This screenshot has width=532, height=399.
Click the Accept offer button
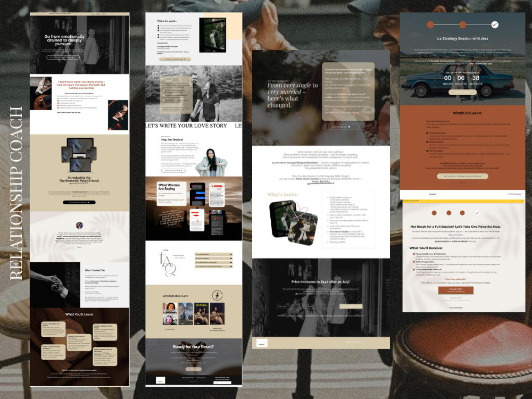click(456, 290)
